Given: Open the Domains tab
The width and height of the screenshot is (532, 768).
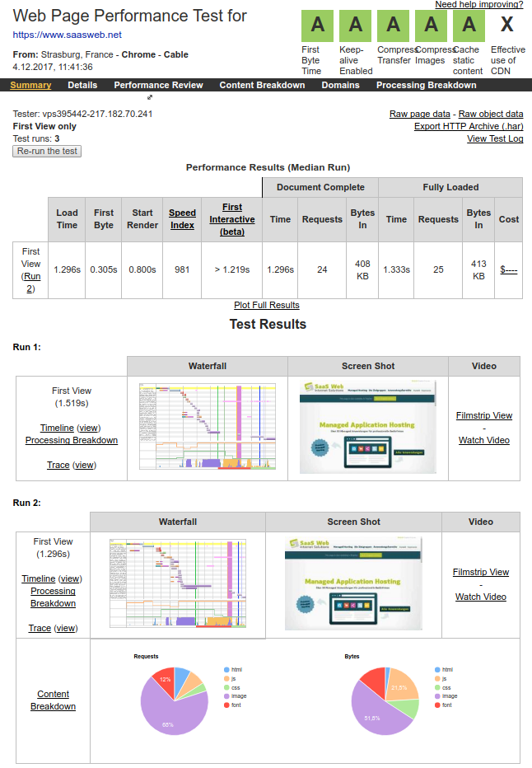Looking at the screenshot, I should 340,85.
